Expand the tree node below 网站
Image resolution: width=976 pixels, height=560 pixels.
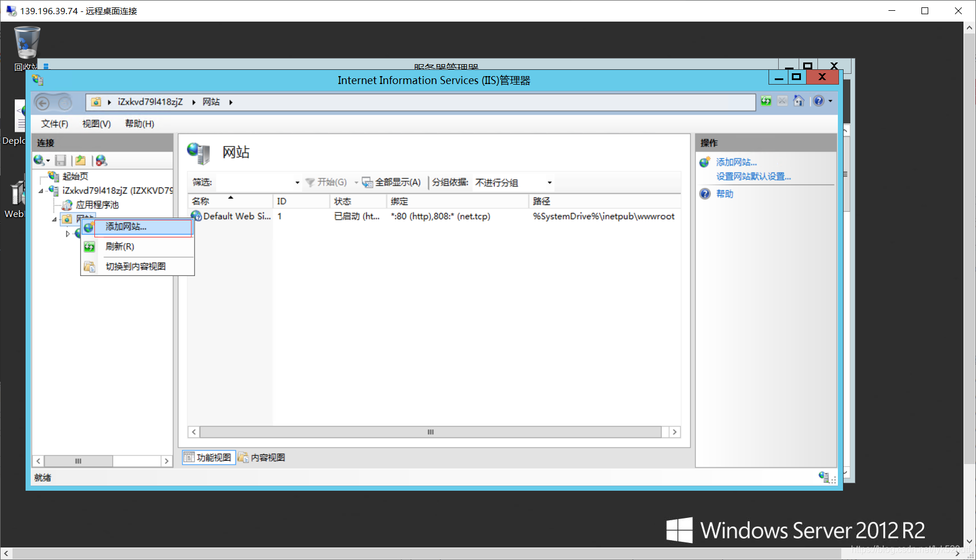point(68,233)
